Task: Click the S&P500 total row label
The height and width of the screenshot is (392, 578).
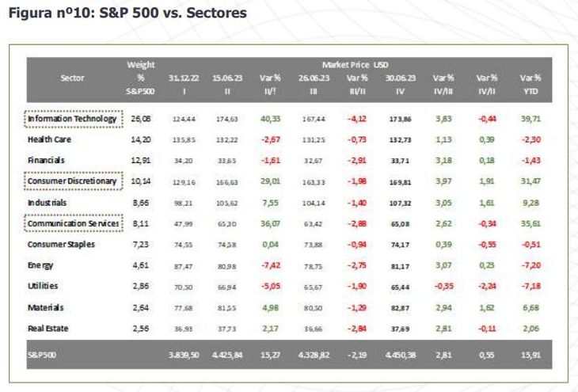Action: (x=43, y=354)
